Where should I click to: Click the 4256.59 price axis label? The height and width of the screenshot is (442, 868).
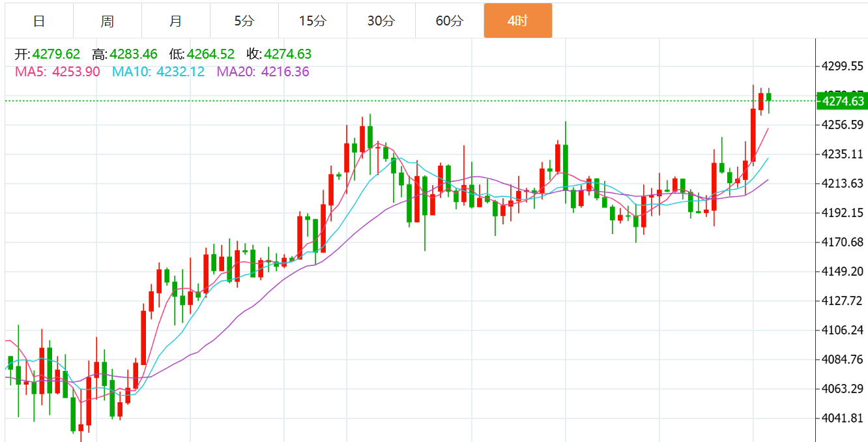click(x=843, y=125)
